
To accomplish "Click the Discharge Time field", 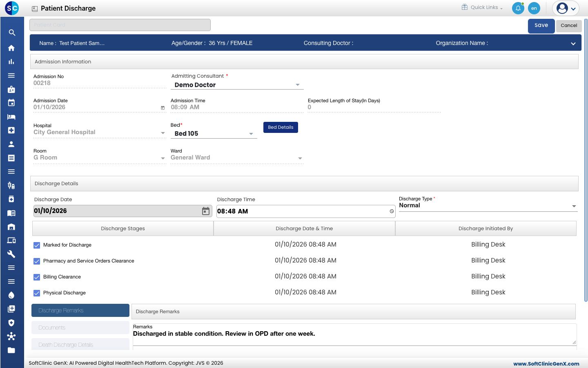I will pyautogui.click(x=306, y=211).
